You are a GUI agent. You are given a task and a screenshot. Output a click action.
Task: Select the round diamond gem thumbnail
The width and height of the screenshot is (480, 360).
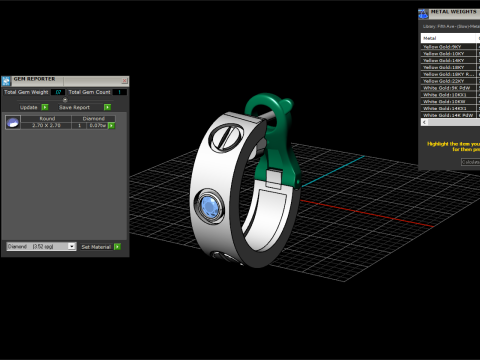13,122
